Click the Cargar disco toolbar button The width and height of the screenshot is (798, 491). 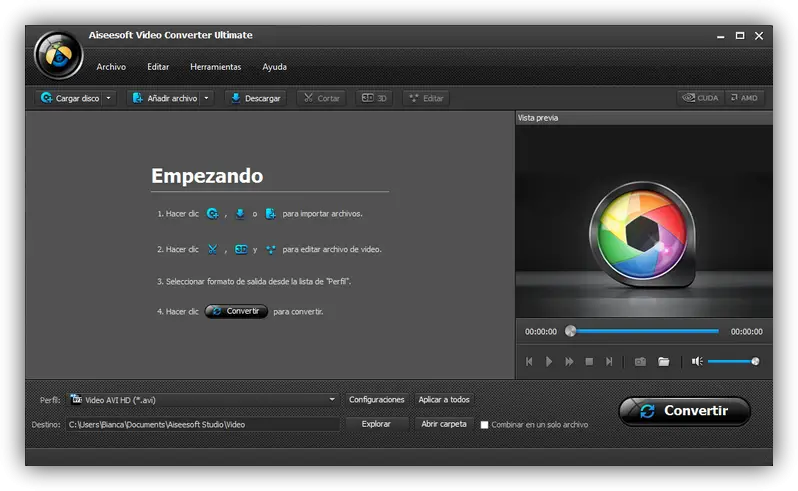pyautogui.click(x=68, y=98)
